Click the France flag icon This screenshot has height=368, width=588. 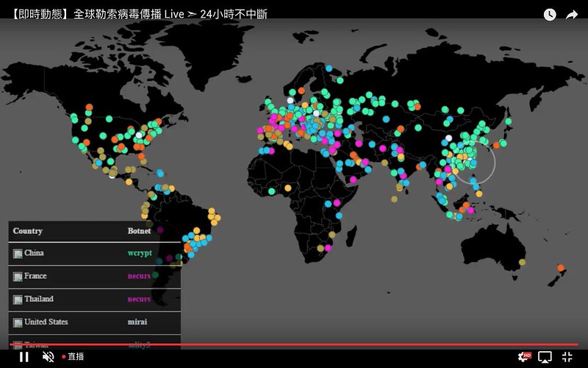(18, 277)
